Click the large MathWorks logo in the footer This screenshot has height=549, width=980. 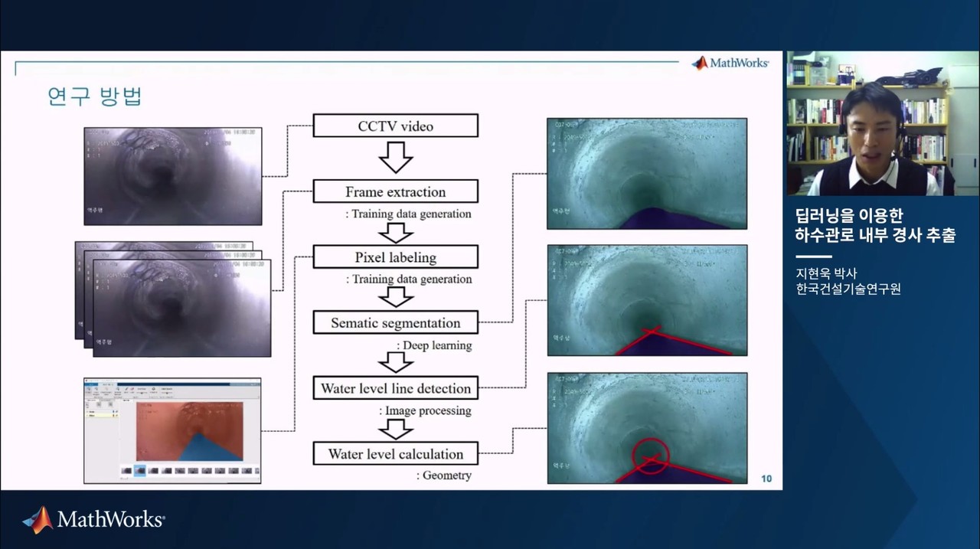pyautogui.click(x=93, y=520)
